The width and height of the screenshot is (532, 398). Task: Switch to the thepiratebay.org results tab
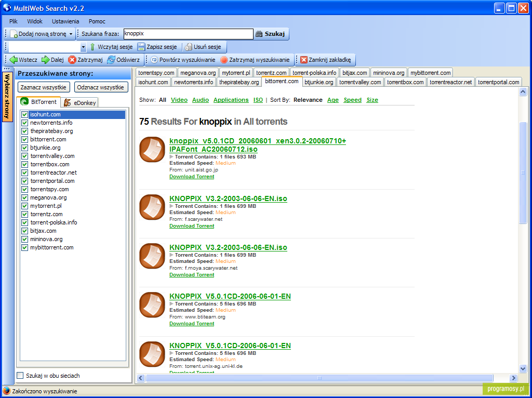239,82
